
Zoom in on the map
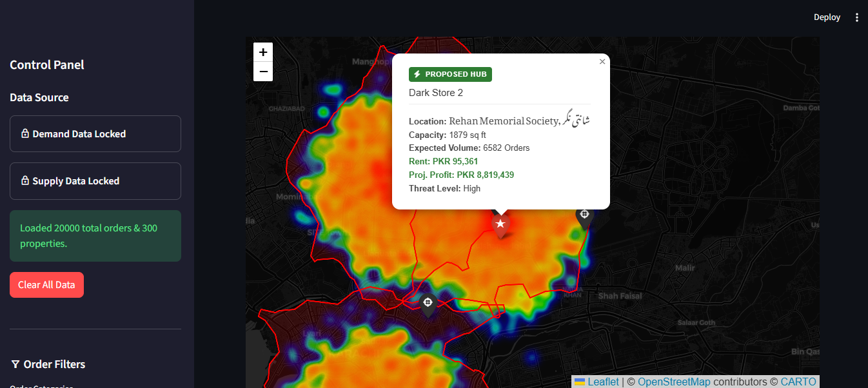[x=263, y=52]
